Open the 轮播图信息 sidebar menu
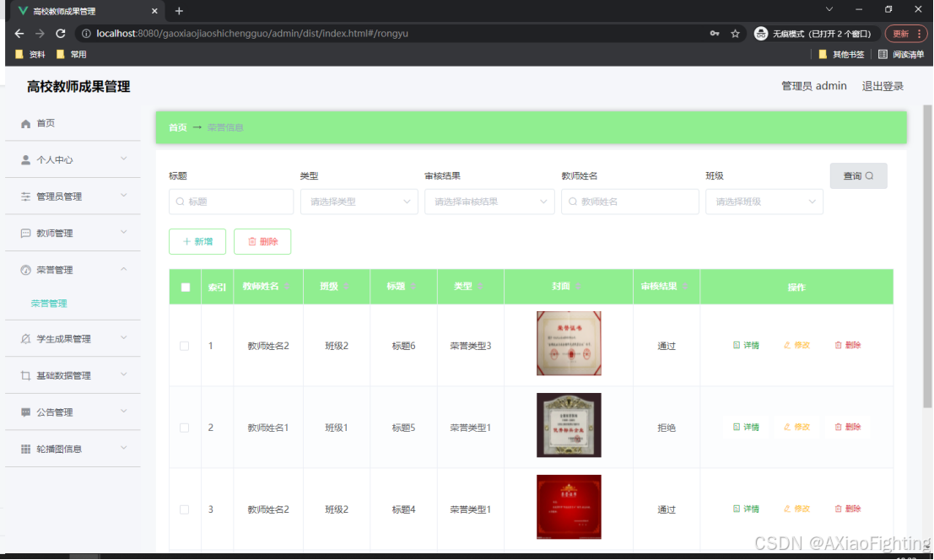This screenshot has height=560, width=934. (73, 450)
